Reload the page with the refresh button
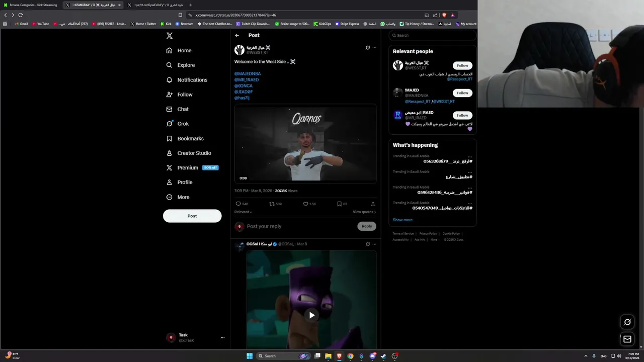The height and width of the screenshot is (362, 644). (x=21, y=15)
